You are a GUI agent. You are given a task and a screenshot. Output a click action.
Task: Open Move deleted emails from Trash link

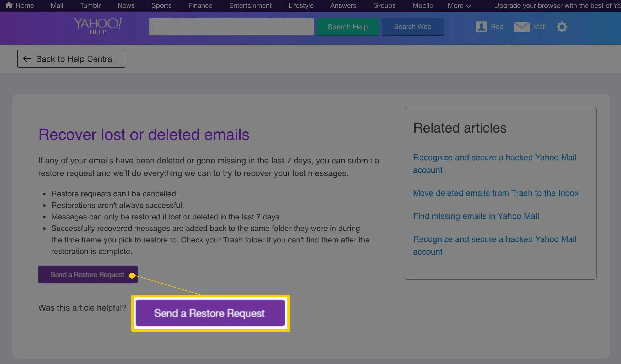pyautogui.click(x=495, y=193)
